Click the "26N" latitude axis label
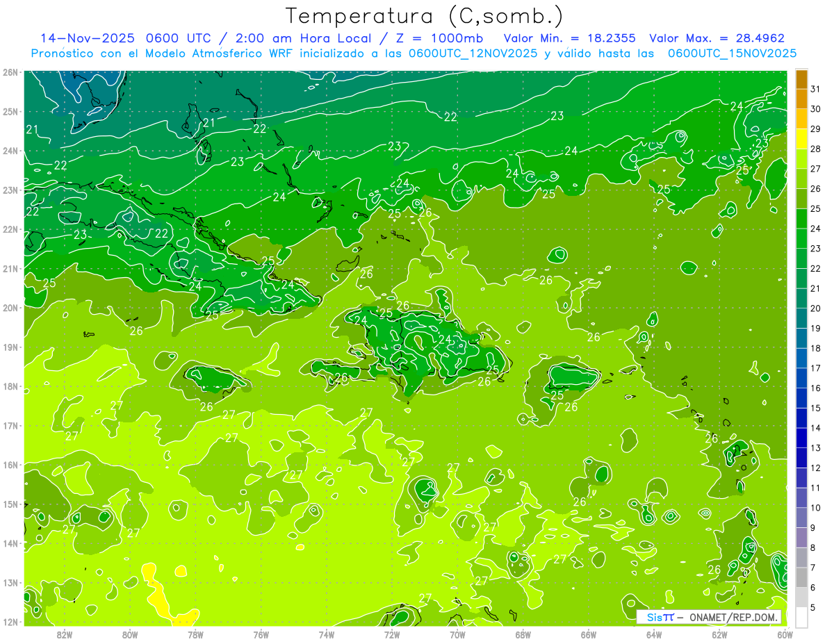Image resolution: width=834 pixels, height=644 pixels. tap(10, 72)
